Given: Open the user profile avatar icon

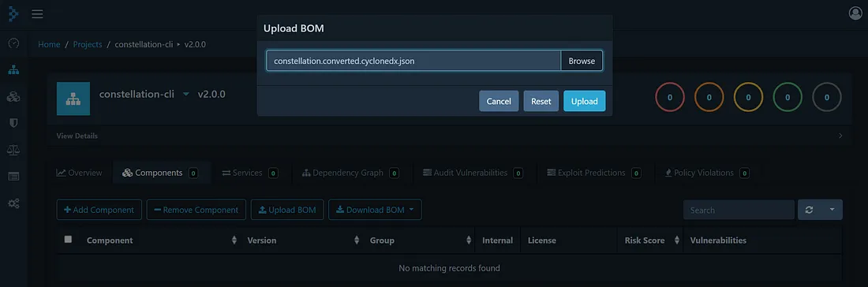Looking at the screenshot, I should (x=855, y=14).
